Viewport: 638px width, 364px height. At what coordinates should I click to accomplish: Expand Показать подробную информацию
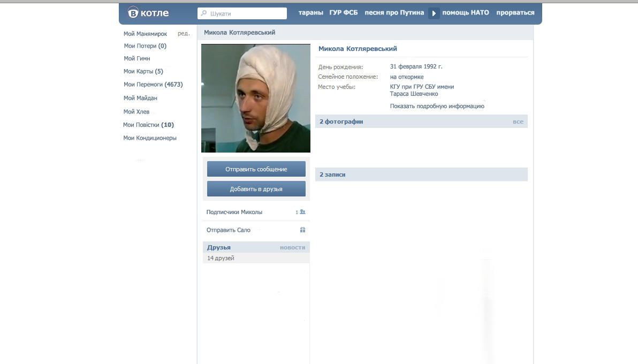(x=437, y=107)
